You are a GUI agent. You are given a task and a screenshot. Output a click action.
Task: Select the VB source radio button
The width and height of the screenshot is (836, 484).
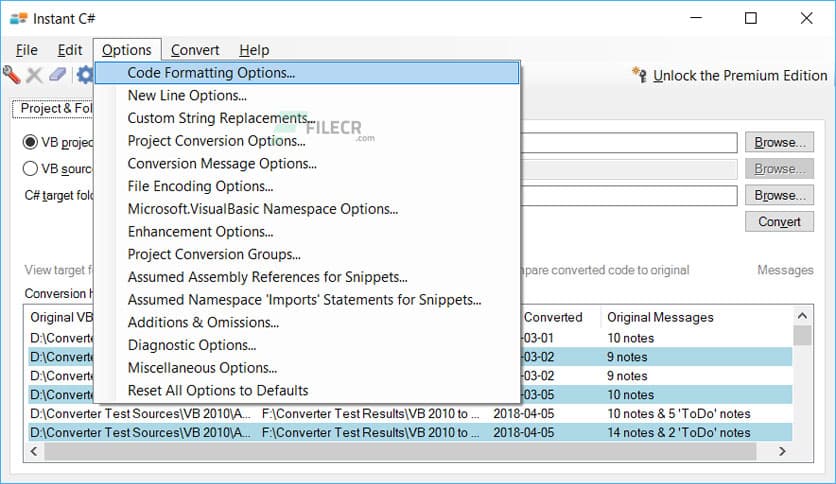[x=30, y=168]
